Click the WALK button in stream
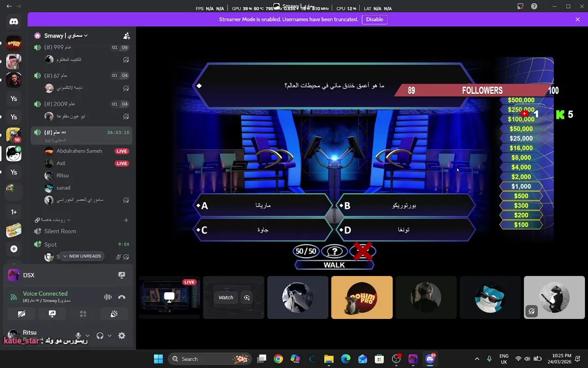Viewport: 588px width, 368px height. coord(334,265)
